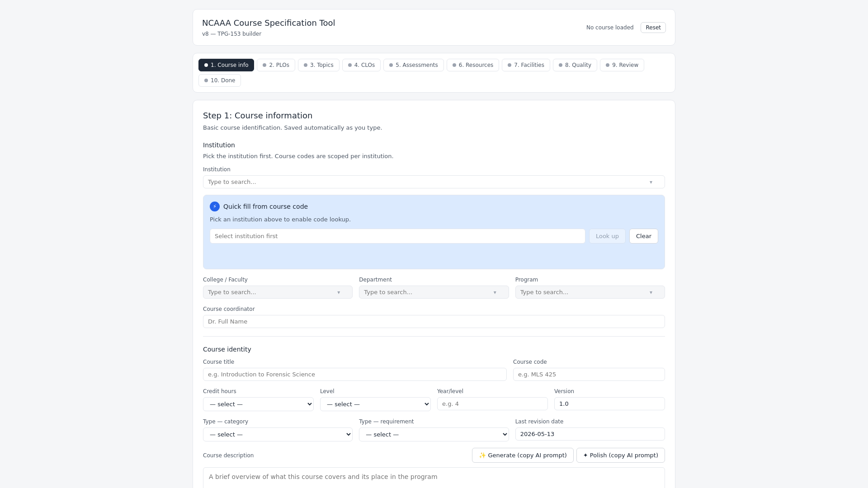The image size is (868, 488).
Task: Click the 'No course loaded' status text
Action: (x=610, y=28)
